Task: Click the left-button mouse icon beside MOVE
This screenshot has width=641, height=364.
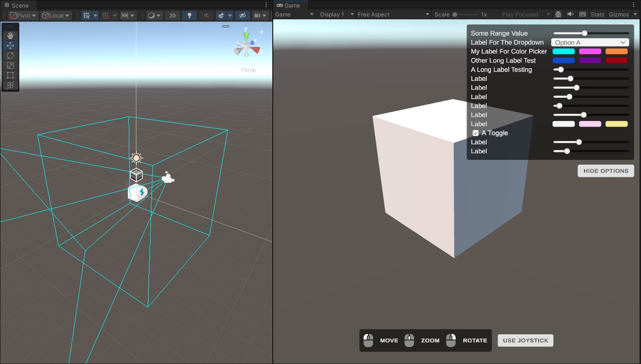Action: pyautogui.click(x=368, y=340)
